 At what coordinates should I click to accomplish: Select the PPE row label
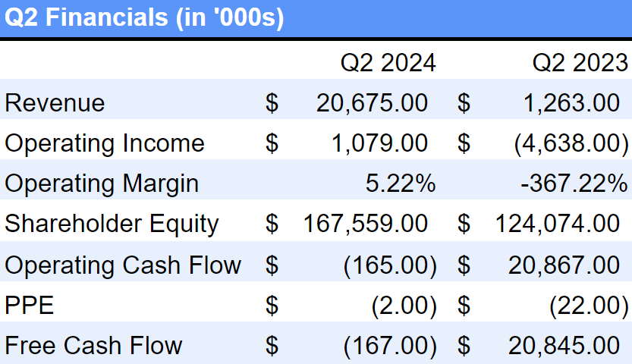30,305
